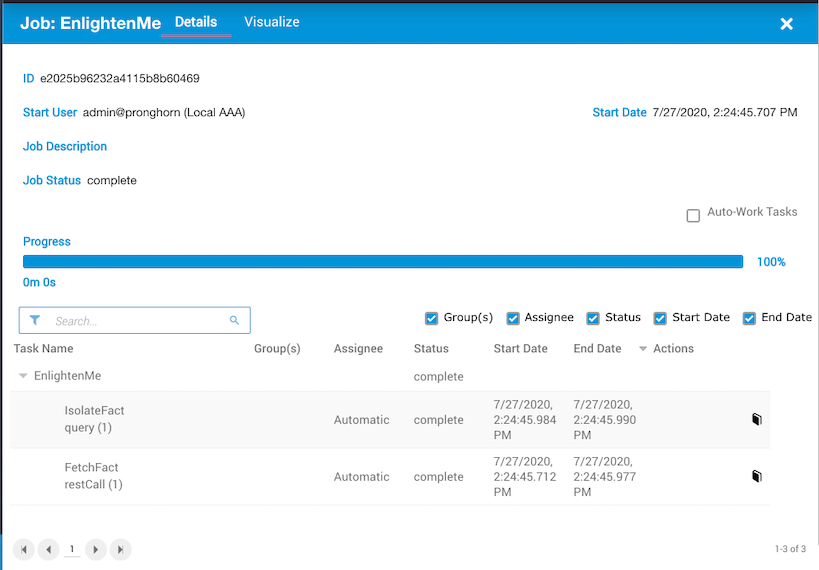Click IsolateFact end date 2:24:45.990 PM

(605, 420)
